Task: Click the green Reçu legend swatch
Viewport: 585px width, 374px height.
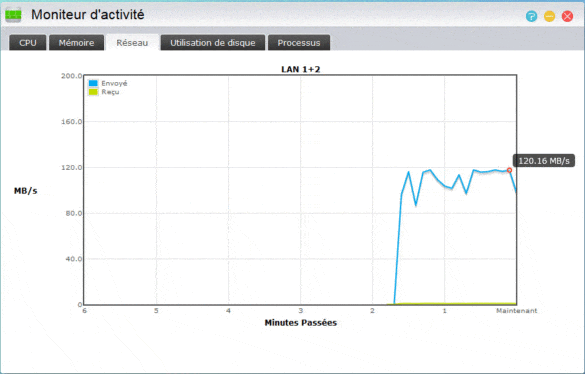Action: click(93, 92)
